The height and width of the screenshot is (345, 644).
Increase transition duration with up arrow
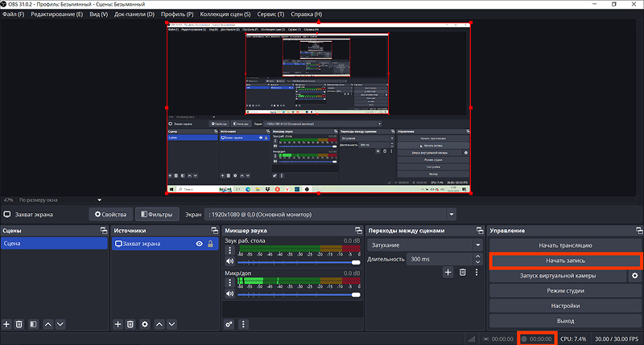pyautogui.click(x=477, y=257)
